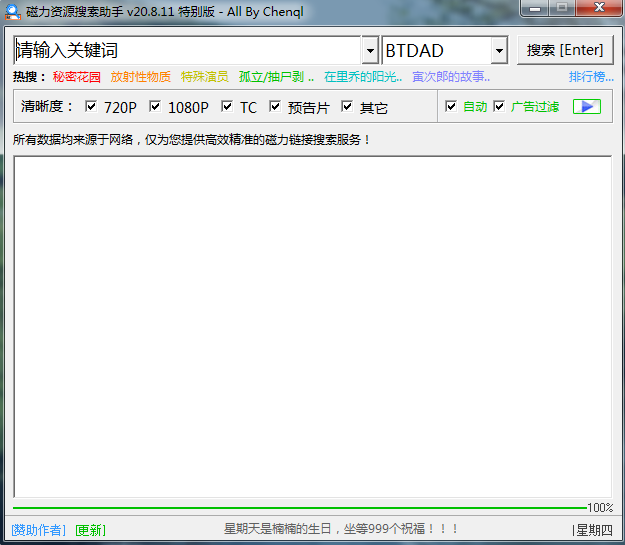625x545 pixels.
Task: Open the 排行榜 ranking link
Action: coord(591,77)
